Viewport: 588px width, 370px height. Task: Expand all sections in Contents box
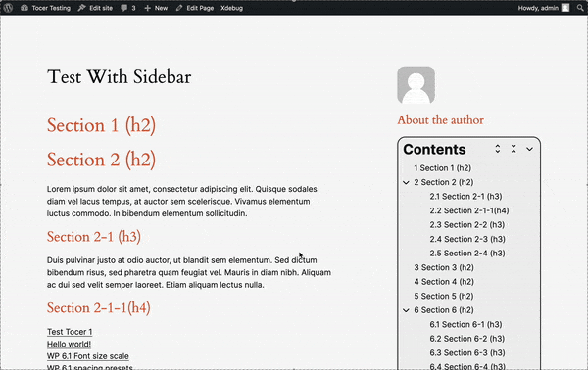pos(497,149)
